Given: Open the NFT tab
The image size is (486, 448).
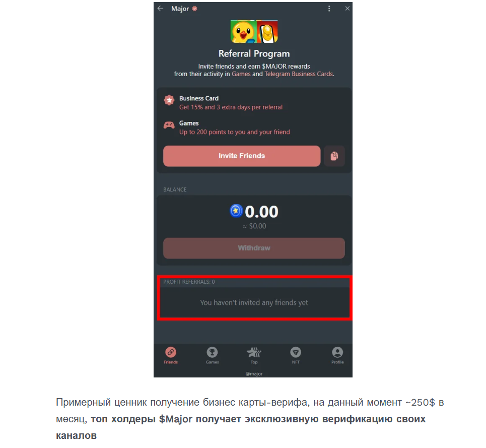Looking at the screenshot, I should pos(296,355).
